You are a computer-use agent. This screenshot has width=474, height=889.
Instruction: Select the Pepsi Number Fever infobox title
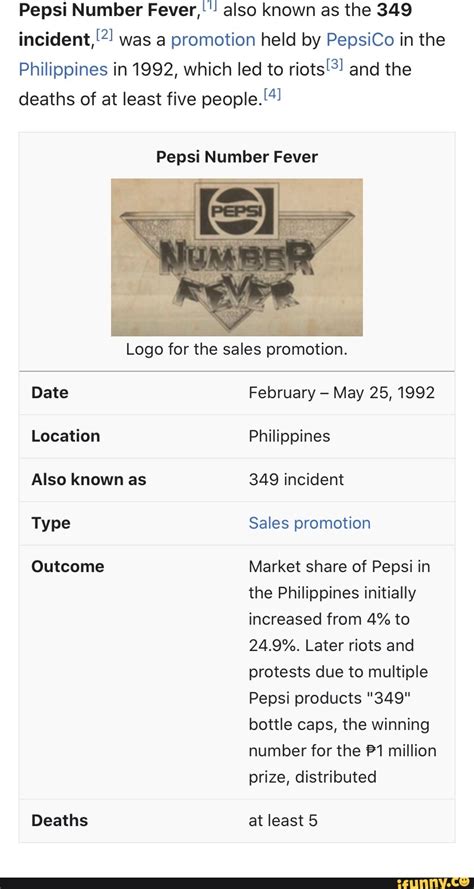tap(237, 156)
